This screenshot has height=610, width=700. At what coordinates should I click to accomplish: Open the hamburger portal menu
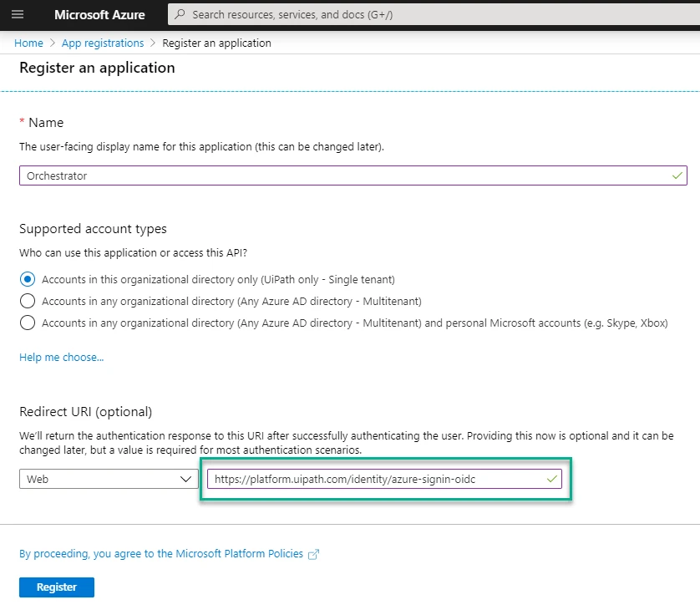18,14
